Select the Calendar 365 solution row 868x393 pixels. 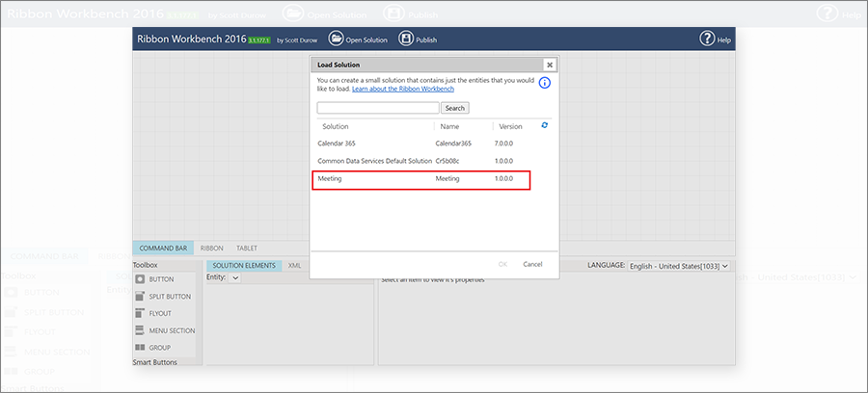coord(426,144)
